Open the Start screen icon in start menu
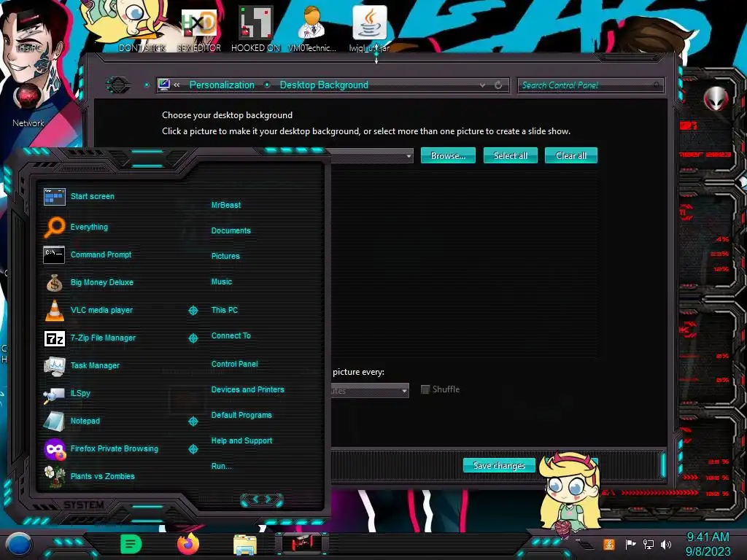This screenshot has width=747, height=560. pyautogui.click(x=54, y=196)
